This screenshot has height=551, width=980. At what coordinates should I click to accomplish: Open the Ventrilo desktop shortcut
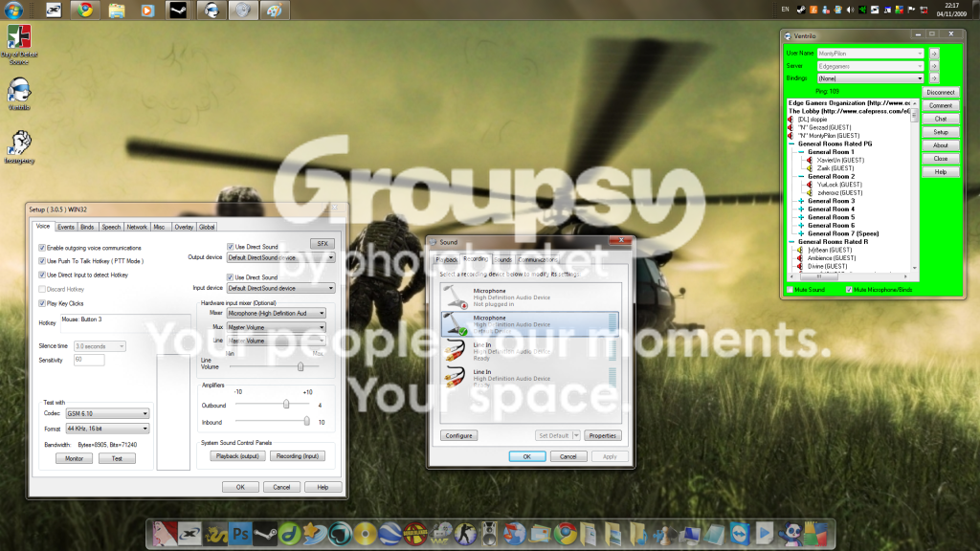tap(19, 95)
